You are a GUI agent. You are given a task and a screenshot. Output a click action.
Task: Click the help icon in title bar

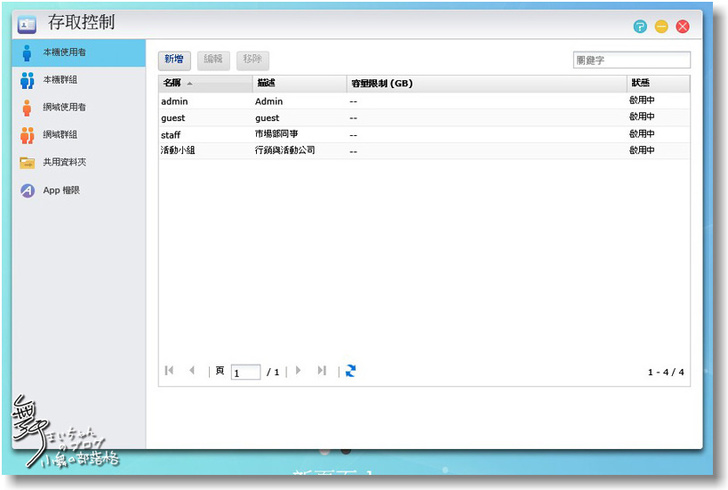tap(640, 27)
